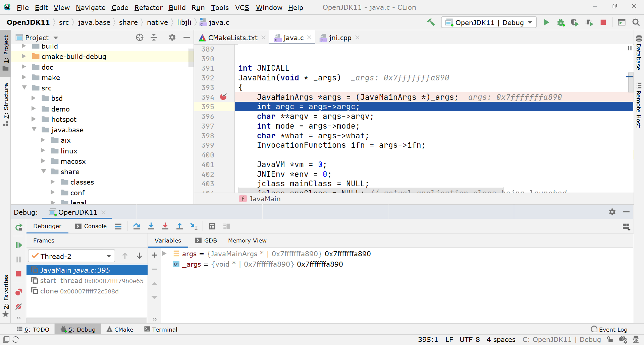Start debugging with the bug icon
The height and width of the screenshot is (345, 644).
click(x=561, y=22)
